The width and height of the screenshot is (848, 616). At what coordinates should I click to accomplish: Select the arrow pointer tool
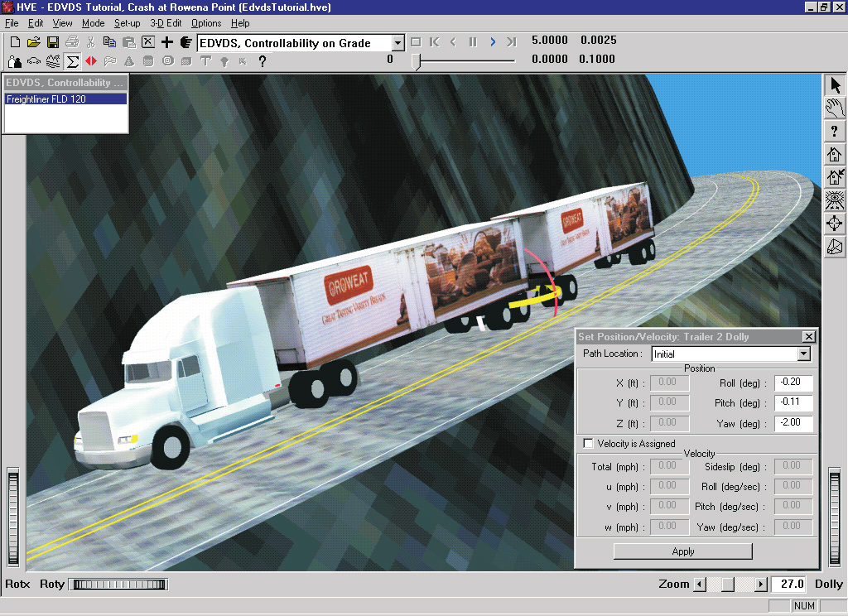835,86
